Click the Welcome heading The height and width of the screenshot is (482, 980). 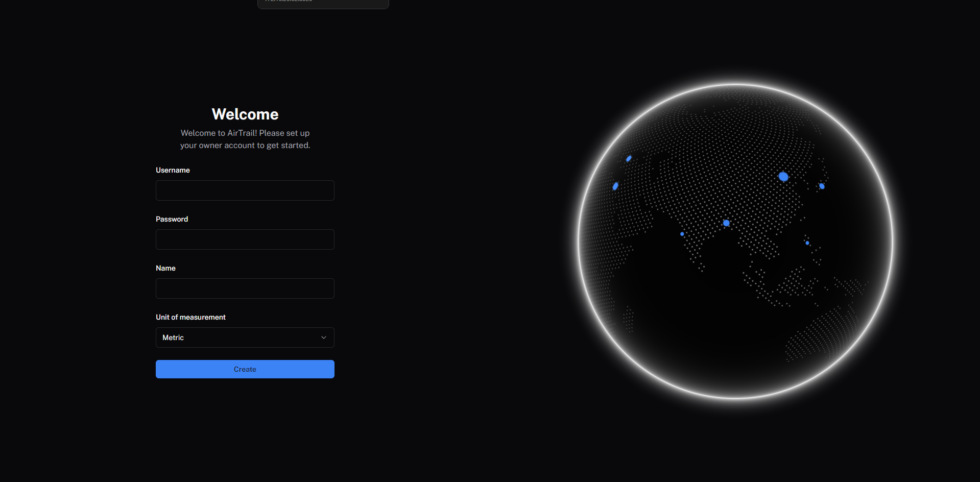tap(245, 114)
